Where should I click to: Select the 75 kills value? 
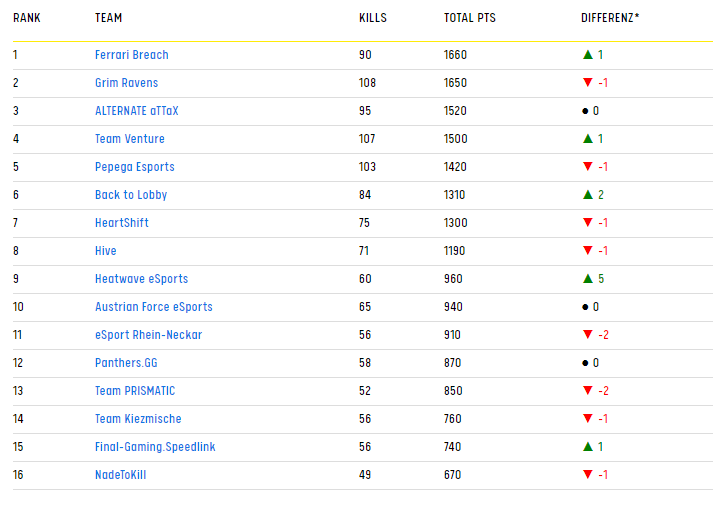(x=364, y=223)
